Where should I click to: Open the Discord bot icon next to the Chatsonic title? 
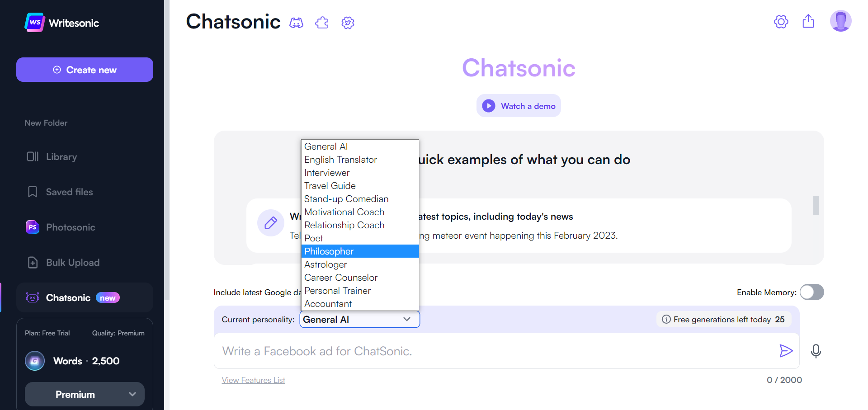point(296,23)
